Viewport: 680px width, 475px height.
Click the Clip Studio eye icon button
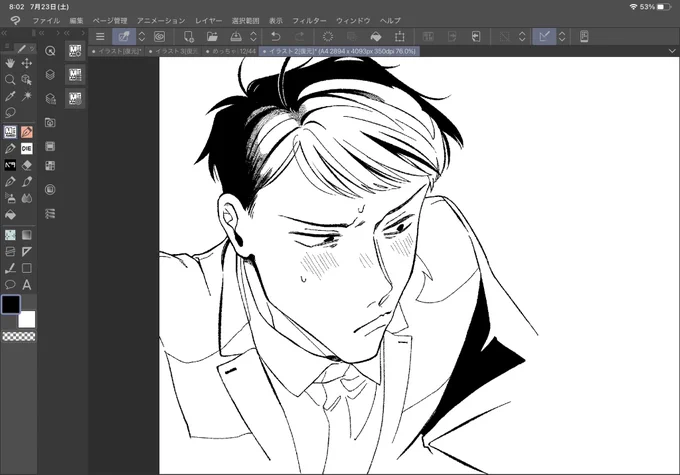[160, 37]
